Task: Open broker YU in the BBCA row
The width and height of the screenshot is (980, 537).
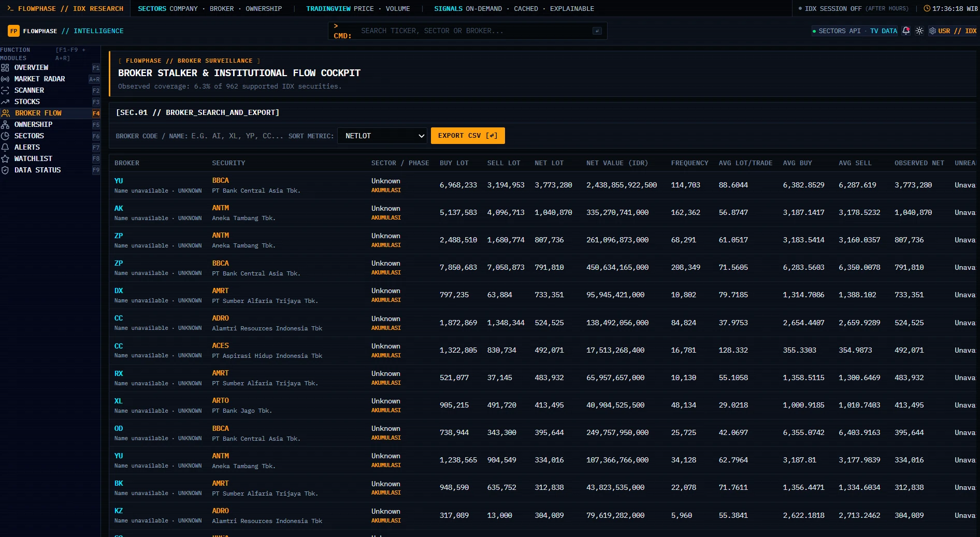Action: coord(119,181)
